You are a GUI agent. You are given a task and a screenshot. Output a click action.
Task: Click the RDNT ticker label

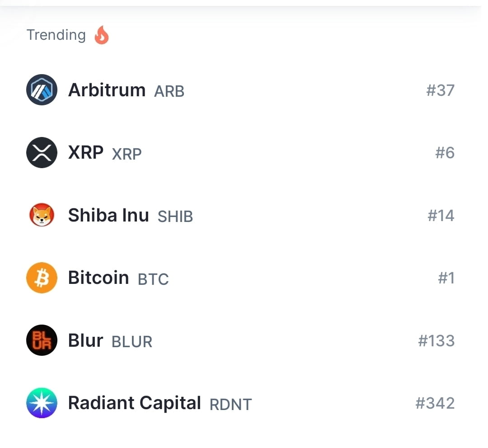point(230,404)
